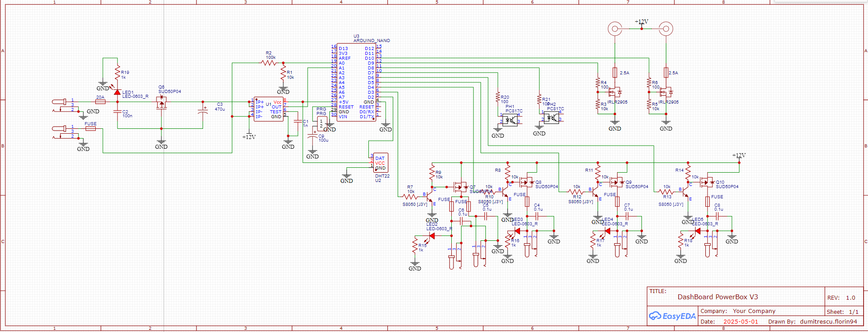Select the C4 0.1u capacitor symbol
The height and width of the screenshot is (332, 868).
point(537,216)
